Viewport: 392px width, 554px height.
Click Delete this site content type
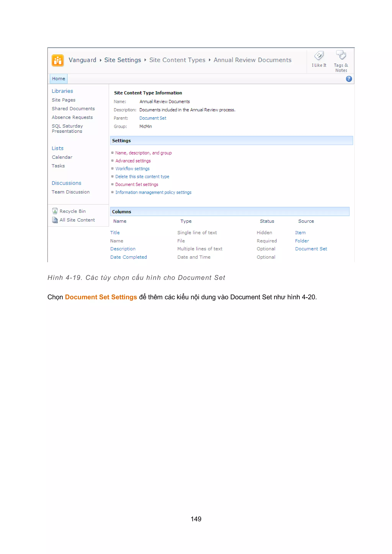tap(142, 177)
